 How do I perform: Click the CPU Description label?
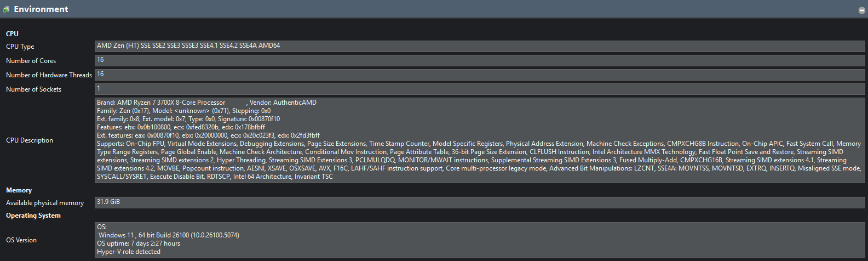pos(30,140)
